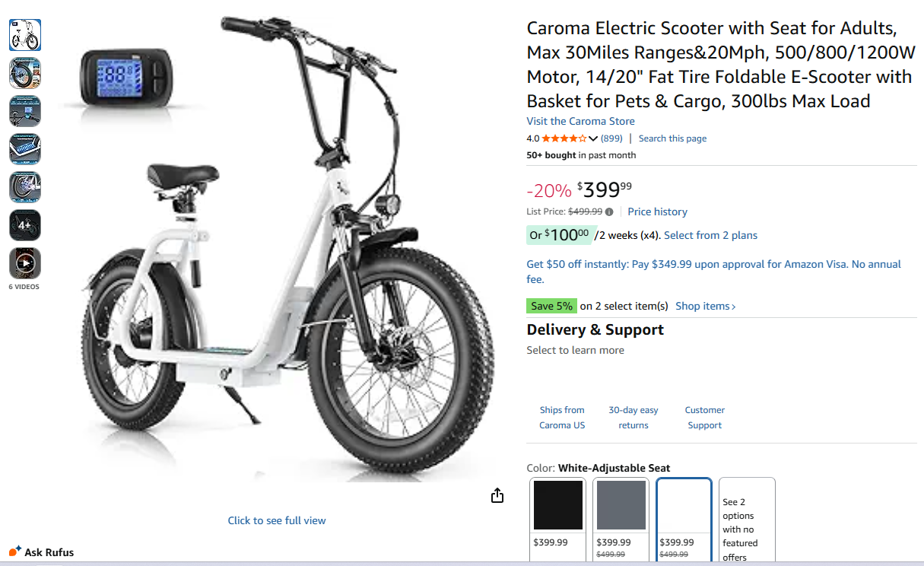Click Search this page link
Viewport: 924px width, 566px height.
[672, 138]
